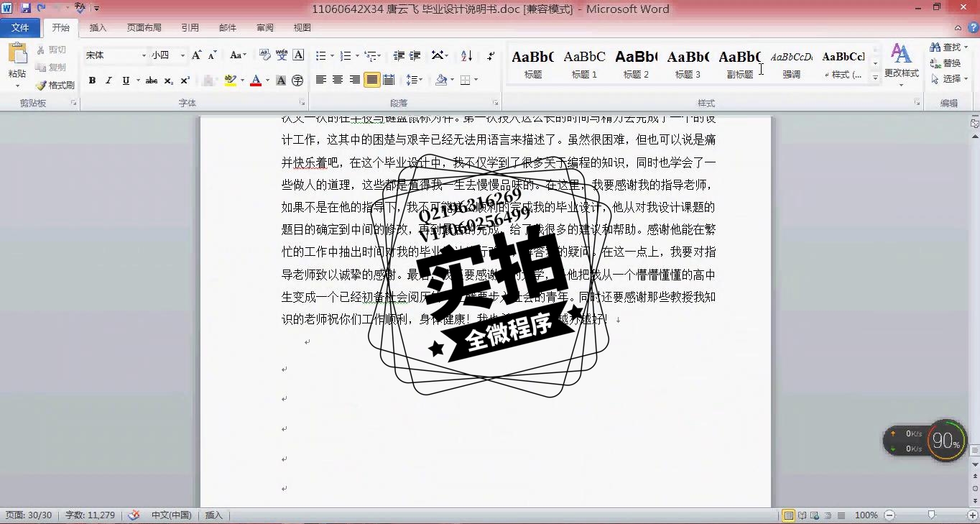Click the text highlight color button
This screenshot has height=524, width=980.
click(230, 81)
